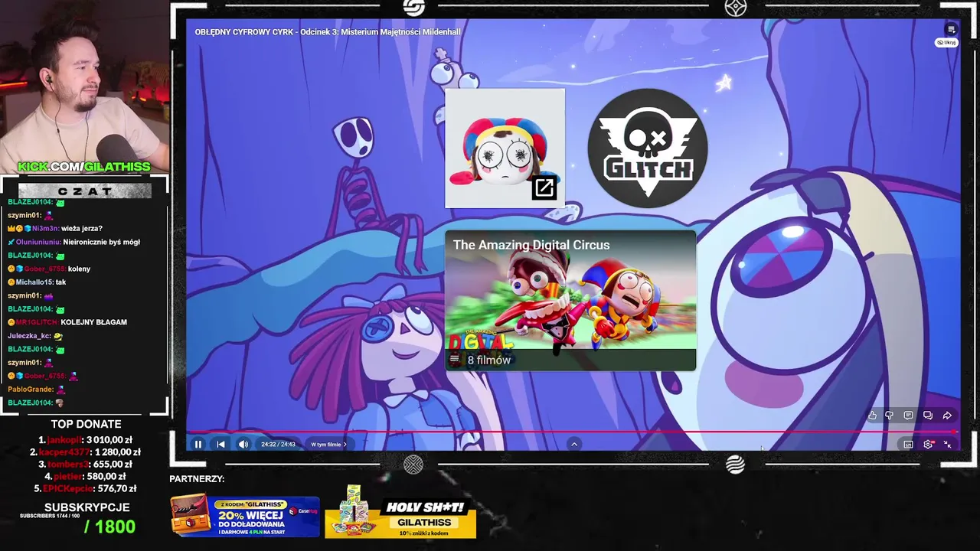Mute the video volume speaker icon

[x=243, y=444]
